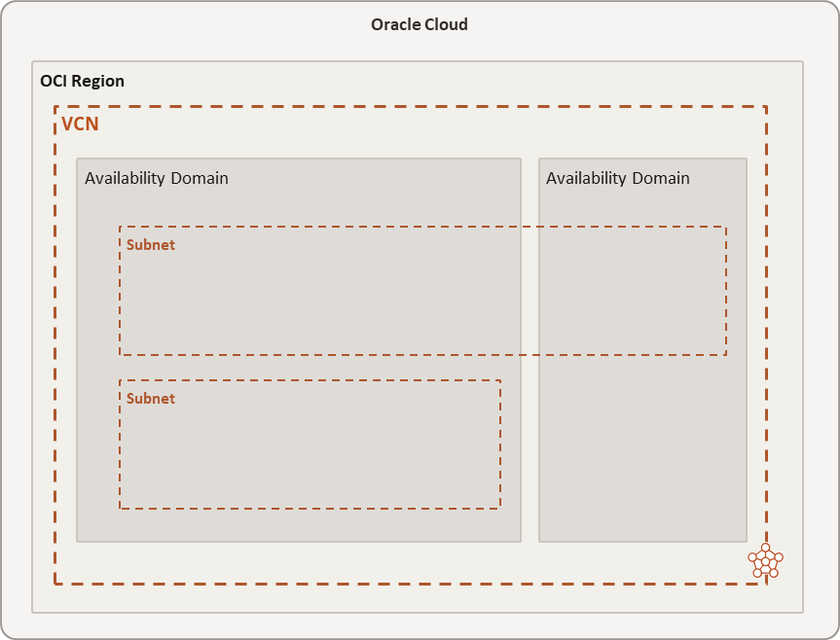The image size is (840, 640).
Task: Select the OCI Region label
Action: (83, 81)
